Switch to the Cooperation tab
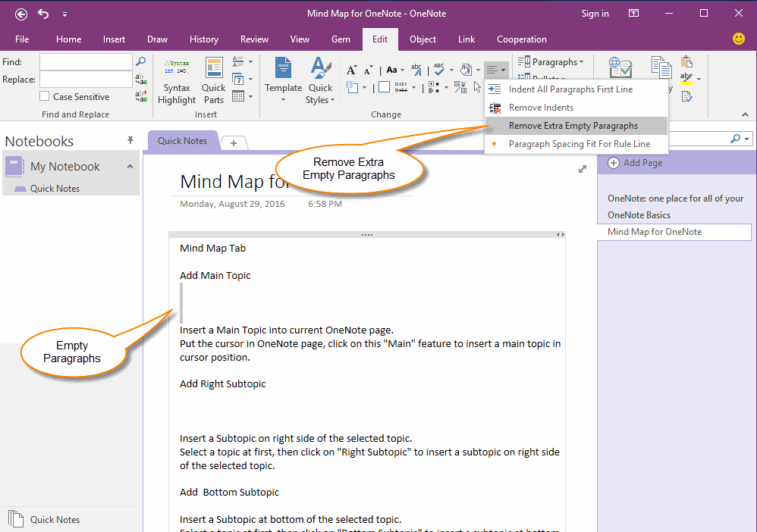The image size is (757, 532). 522,39
